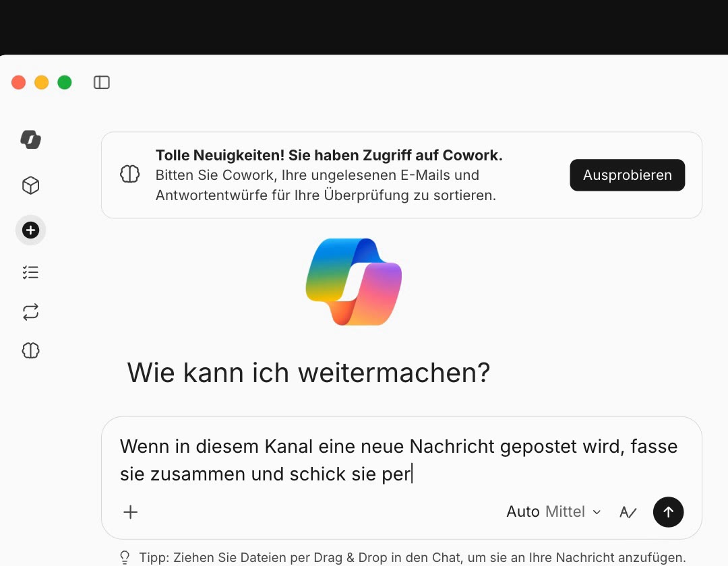Click the heading 'Wie kann ich weitermachen?'
Screen dimensions: 728x566
pos(309,373)
